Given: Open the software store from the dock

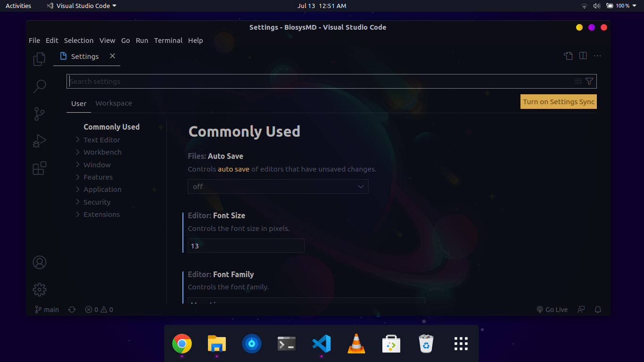Looking at the screenshot, I should 391,344.
